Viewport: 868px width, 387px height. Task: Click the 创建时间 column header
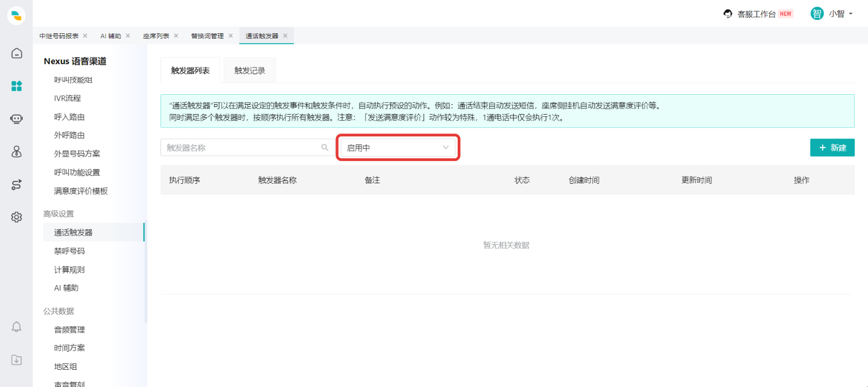[584, 180]
